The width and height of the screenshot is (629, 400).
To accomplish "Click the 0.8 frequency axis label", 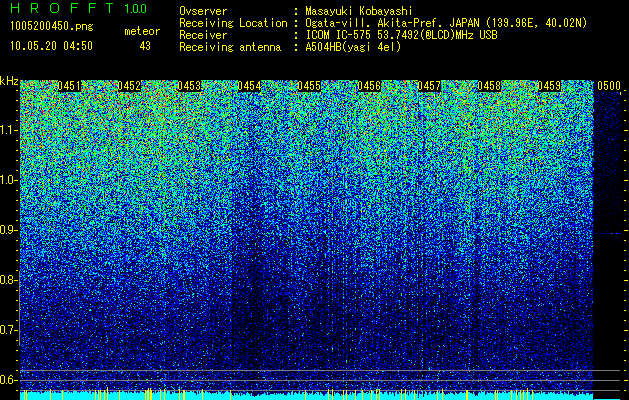I will tap(8, 280).
